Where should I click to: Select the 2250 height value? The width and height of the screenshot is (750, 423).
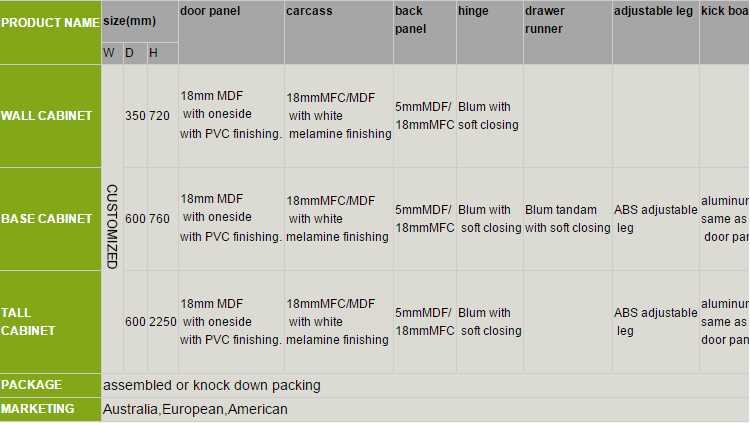[x=162, y=322]
